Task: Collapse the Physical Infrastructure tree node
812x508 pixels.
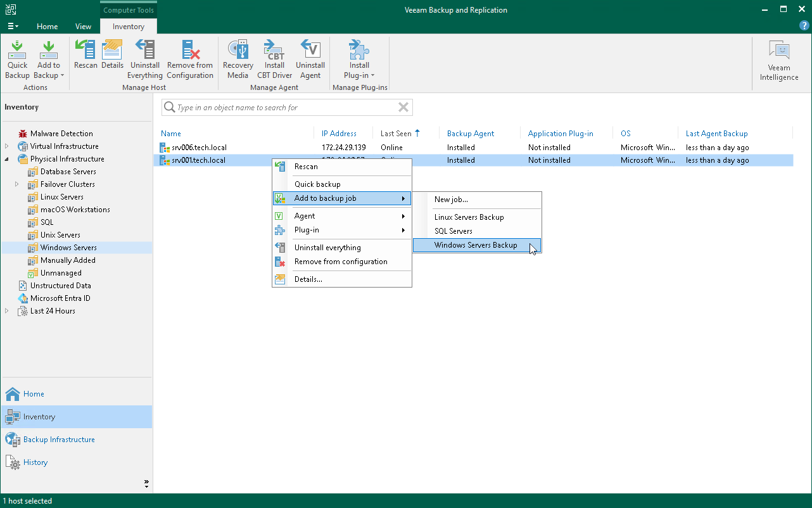Action: pos(7,159)
